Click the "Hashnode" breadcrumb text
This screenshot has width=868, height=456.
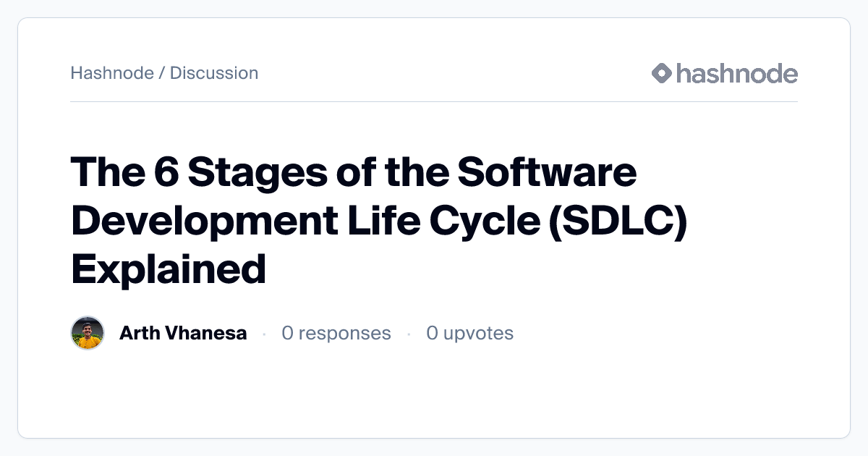[x=111, y=73]
